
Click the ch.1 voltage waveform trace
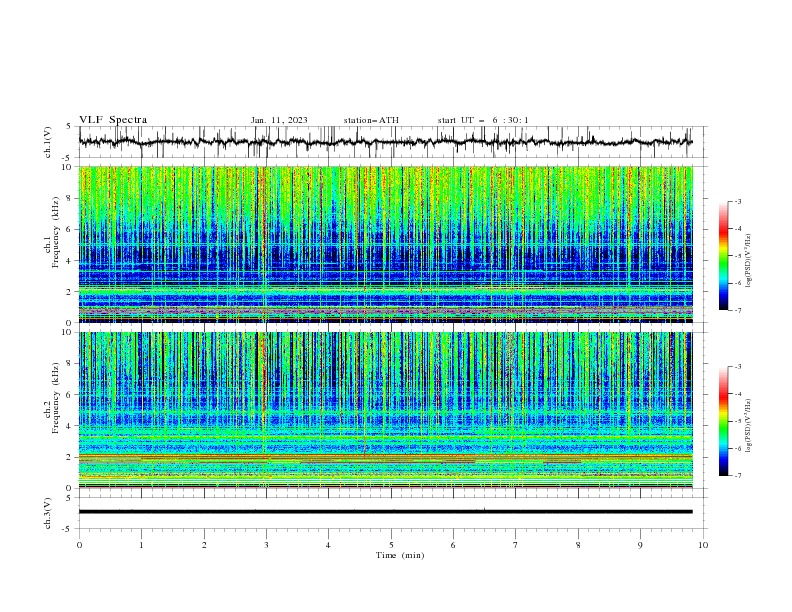385,142
